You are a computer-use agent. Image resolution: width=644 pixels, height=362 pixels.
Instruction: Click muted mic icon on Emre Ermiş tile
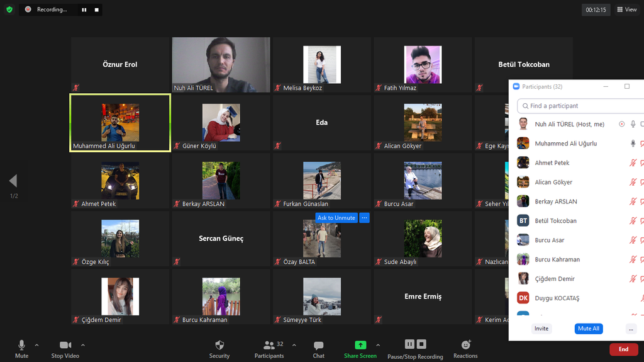click(x=379, y=320)
